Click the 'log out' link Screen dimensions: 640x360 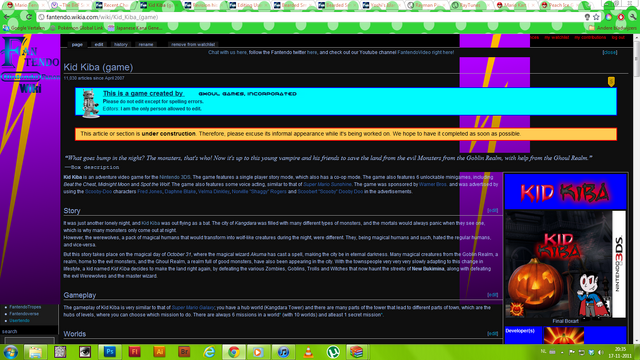[x=618, y=38]
